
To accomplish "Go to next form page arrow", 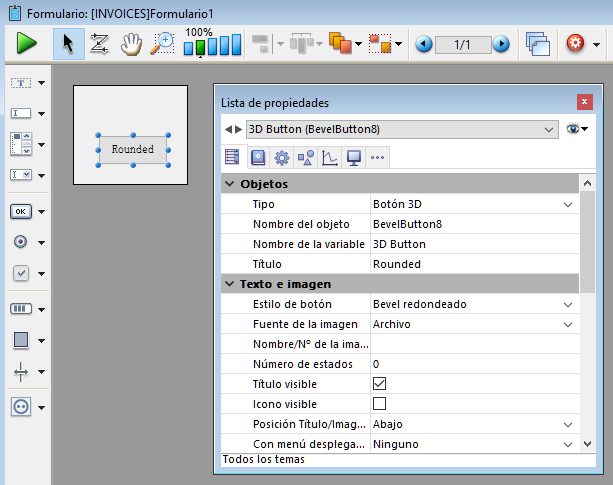I will (501, 44).
